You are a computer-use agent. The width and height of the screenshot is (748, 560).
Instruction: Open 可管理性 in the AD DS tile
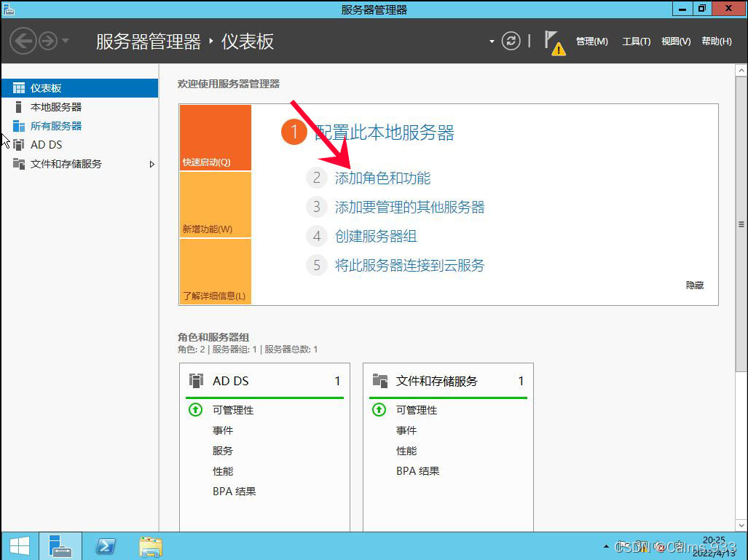click(233, 410)
